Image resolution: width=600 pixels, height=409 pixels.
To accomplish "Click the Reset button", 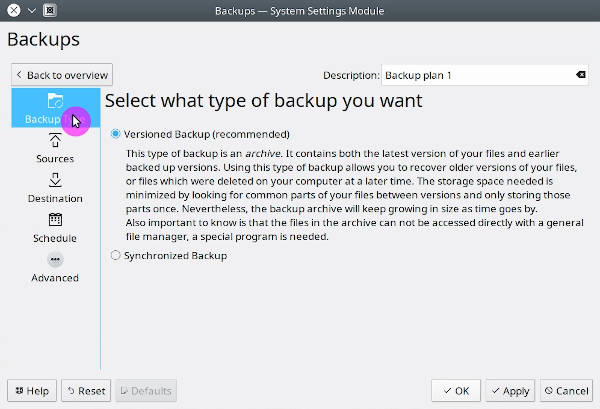I will pos(86,391).
